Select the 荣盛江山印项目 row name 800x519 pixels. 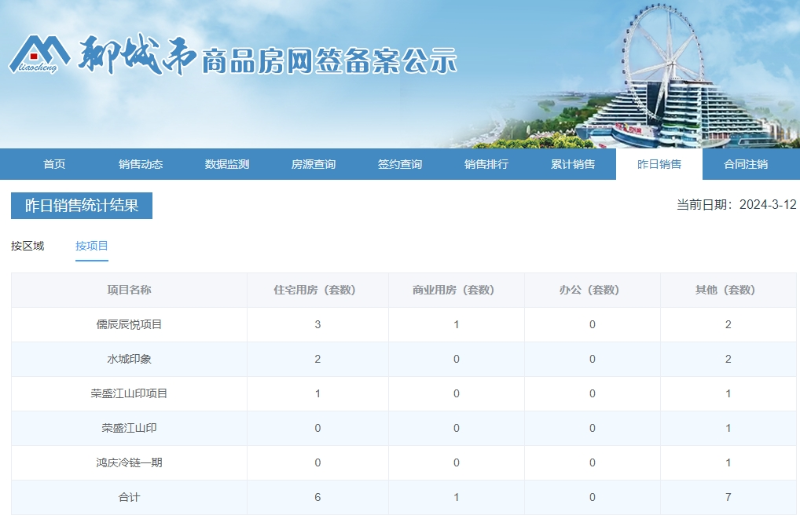pyautogui.click(x=129, y=394)
